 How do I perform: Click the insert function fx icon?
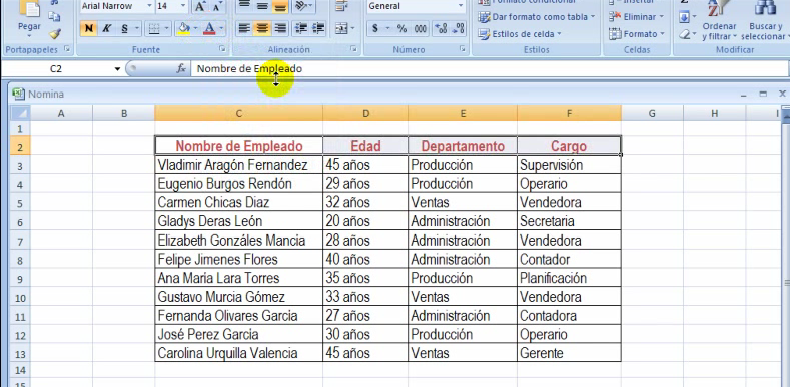point(181,69)
